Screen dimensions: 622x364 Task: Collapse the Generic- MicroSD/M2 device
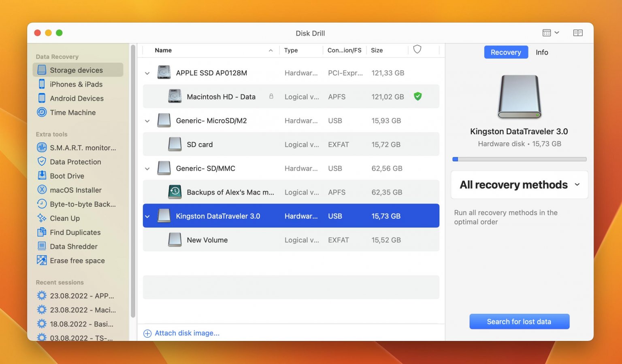[147, 121]
